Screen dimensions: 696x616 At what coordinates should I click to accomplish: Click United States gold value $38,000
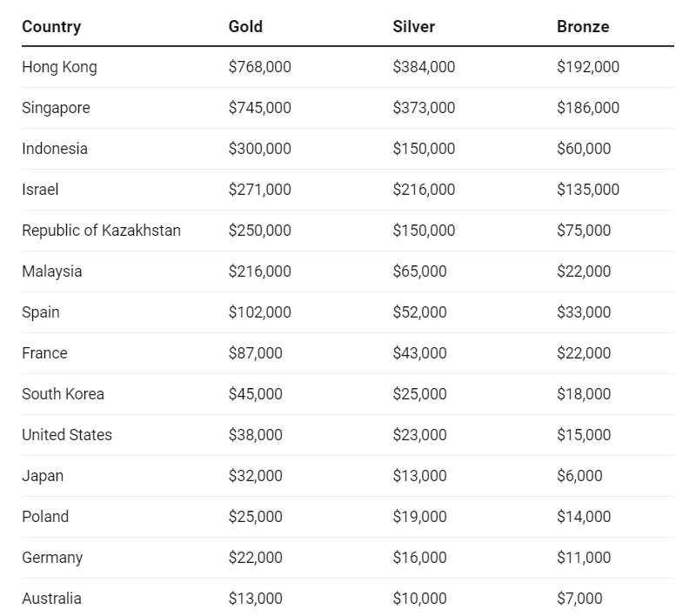pyautogui.click(x=255, y=435)
